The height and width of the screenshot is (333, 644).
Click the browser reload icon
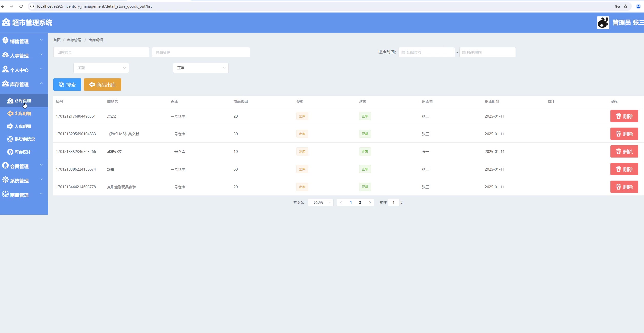click(x=21, y=6)
